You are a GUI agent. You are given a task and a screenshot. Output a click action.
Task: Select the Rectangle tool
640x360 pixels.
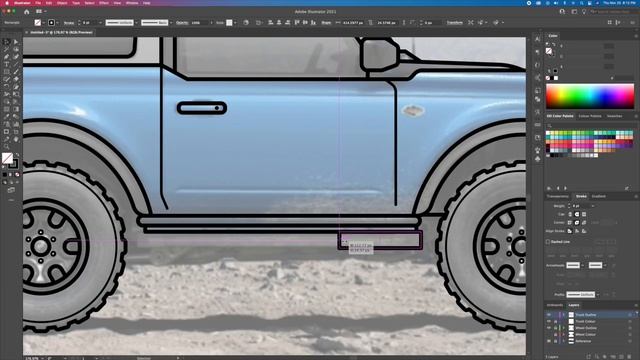click(7, 71)
